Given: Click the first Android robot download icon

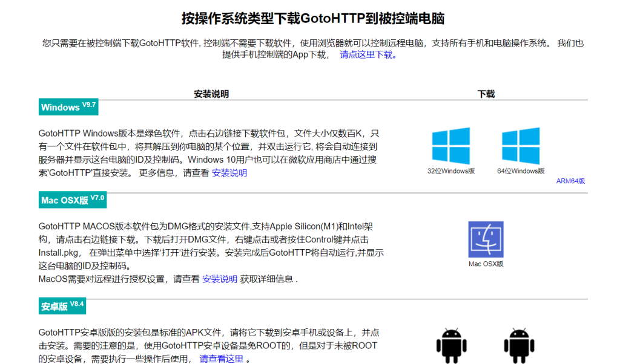Looking at the screenshot, I should tap(452, 345).
